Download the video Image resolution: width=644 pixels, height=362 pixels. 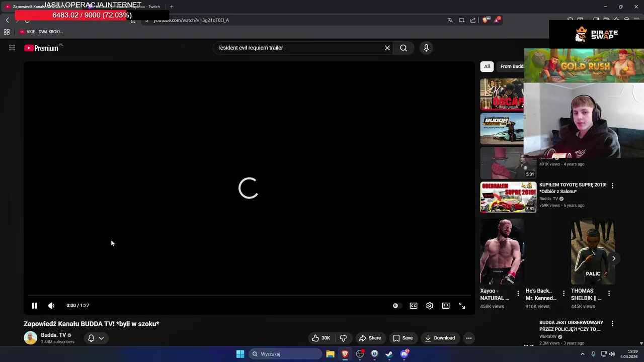click(439, 338)
